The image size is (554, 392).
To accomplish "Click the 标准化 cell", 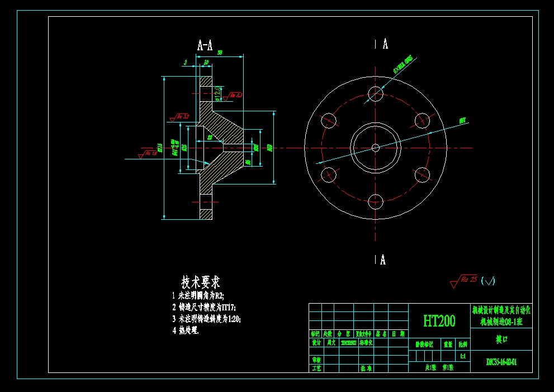I will [366, 343].
